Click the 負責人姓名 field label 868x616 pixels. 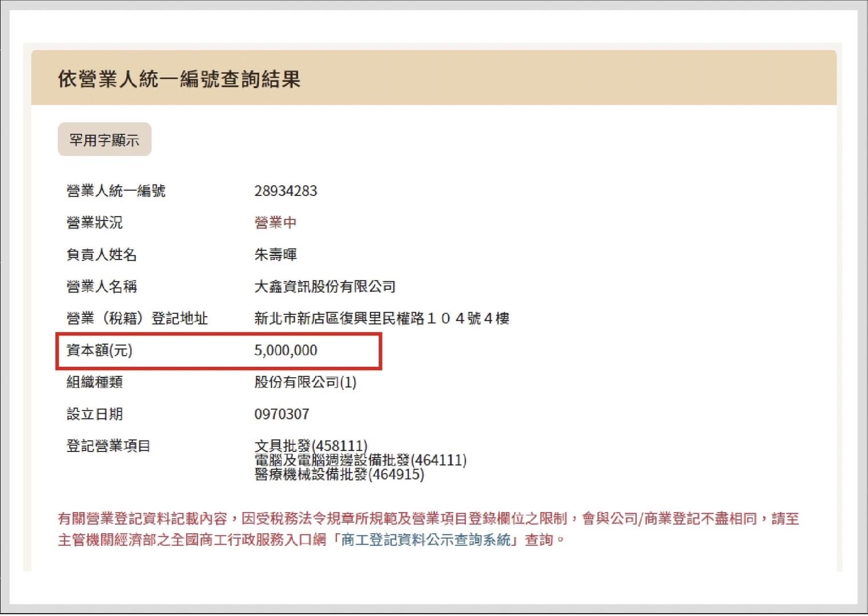(102, 254)
